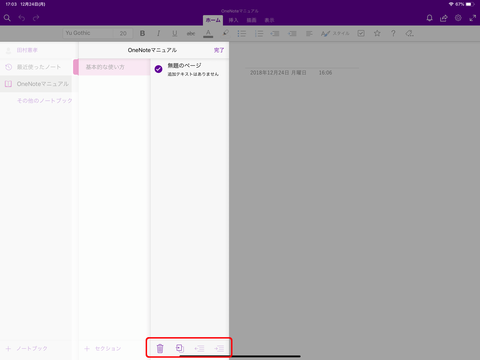
Task: Make subpage in page list footer
Action: [x=219, y=348]
